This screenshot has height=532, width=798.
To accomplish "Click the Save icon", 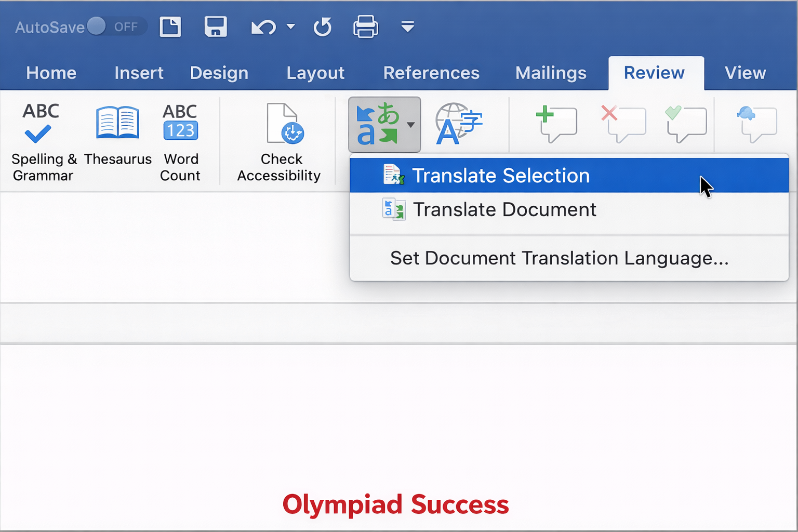I will [216, 26].
